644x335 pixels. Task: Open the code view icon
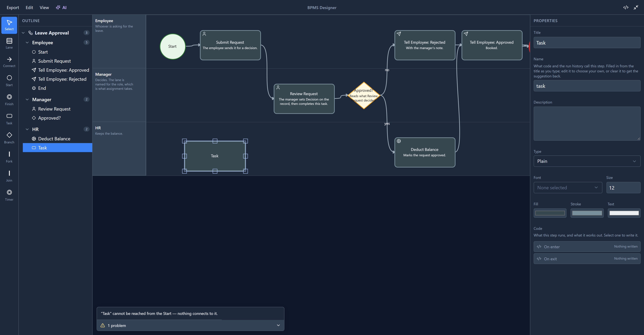626,8
